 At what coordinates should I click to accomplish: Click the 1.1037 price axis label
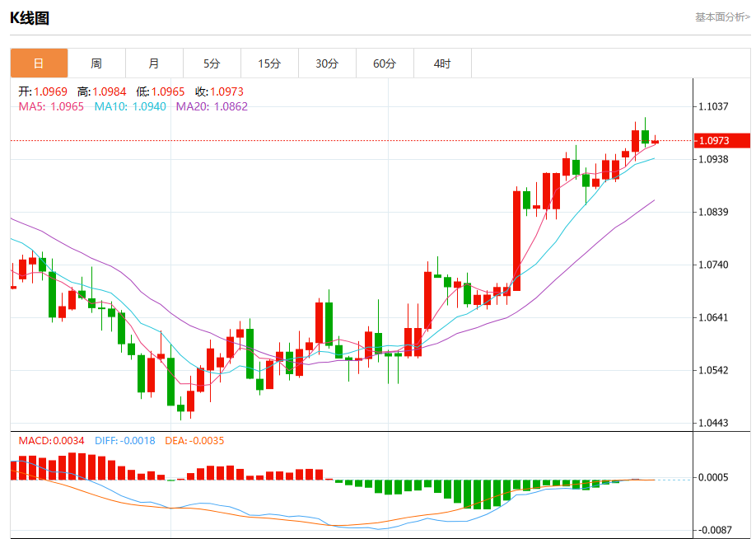[713, 106]
